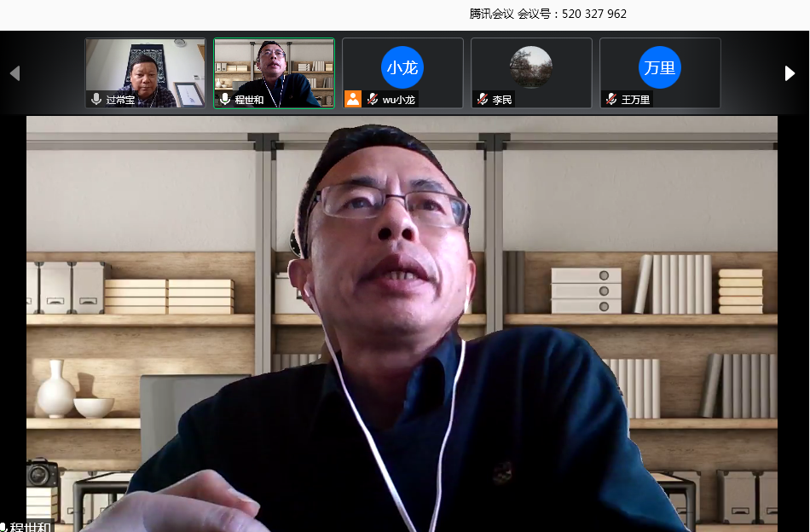Click the wu小龙 name label

point(400,100)
